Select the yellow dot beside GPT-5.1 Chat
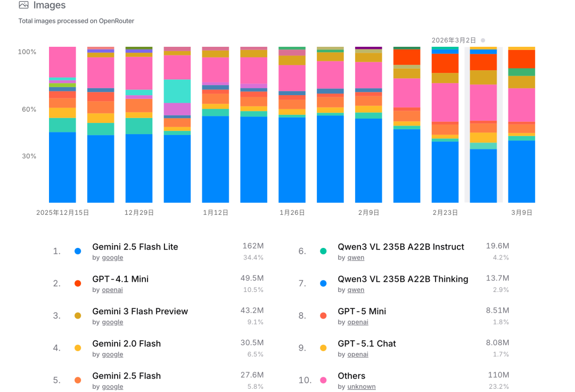575x392 pixels. 323,348
